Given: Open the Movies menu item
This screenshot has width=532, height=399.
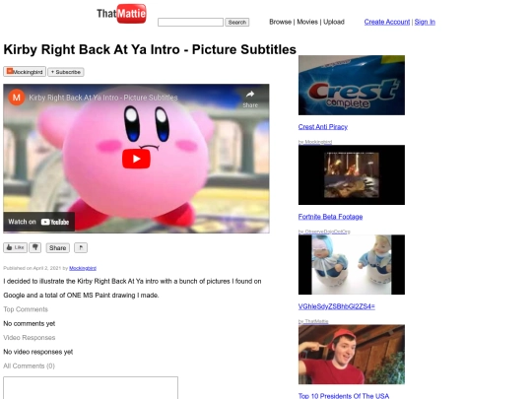Looking at the screenshot, I should point(307,22).
